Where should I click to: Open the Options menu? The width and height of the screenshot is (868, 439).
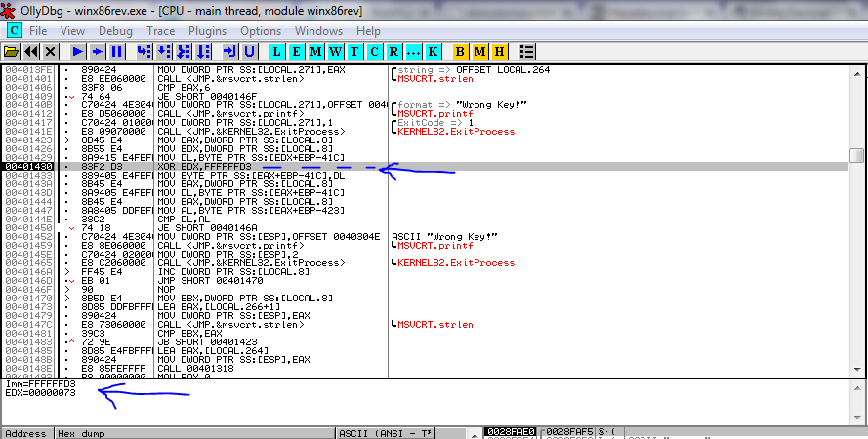[261, 31]
